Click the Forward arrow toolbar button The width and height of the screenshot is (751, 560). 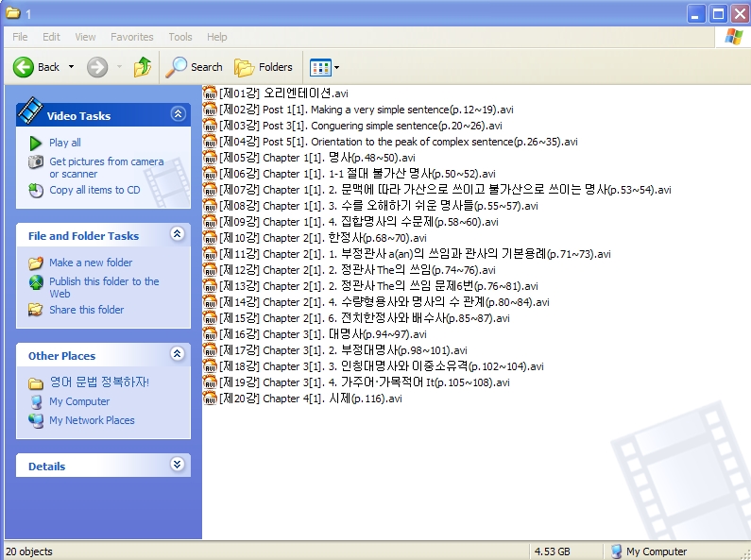point(97,67)
